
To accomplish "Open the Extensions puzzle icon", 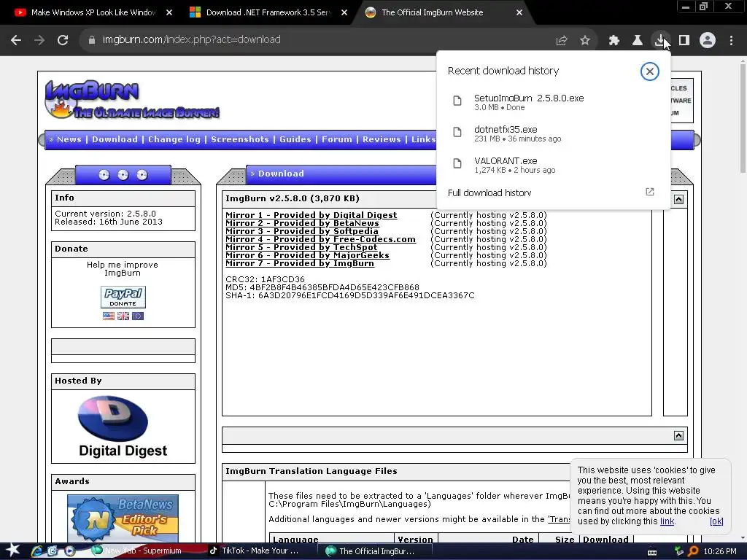I will tap(614, 41).
